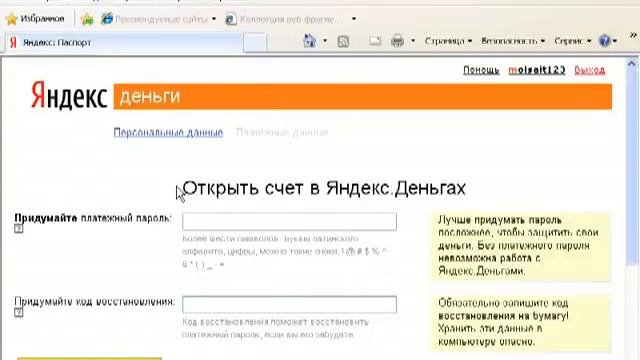Click the Яндекс logo

69,96
